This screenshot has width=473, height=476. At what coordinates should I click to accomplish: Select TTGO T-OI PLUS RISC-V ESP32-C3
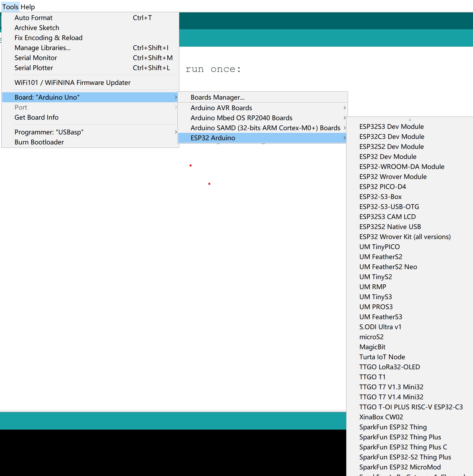[410, 407]
